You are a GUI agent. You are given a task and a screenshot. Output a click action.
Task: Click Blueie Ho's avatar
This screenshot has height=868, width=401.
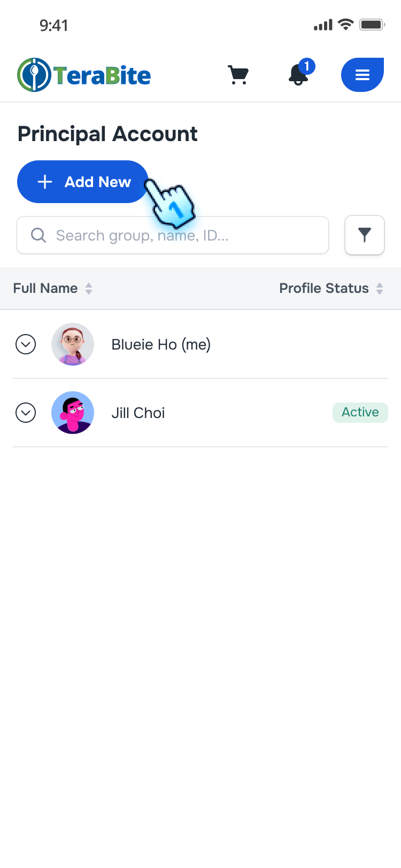tap(73, 344)
